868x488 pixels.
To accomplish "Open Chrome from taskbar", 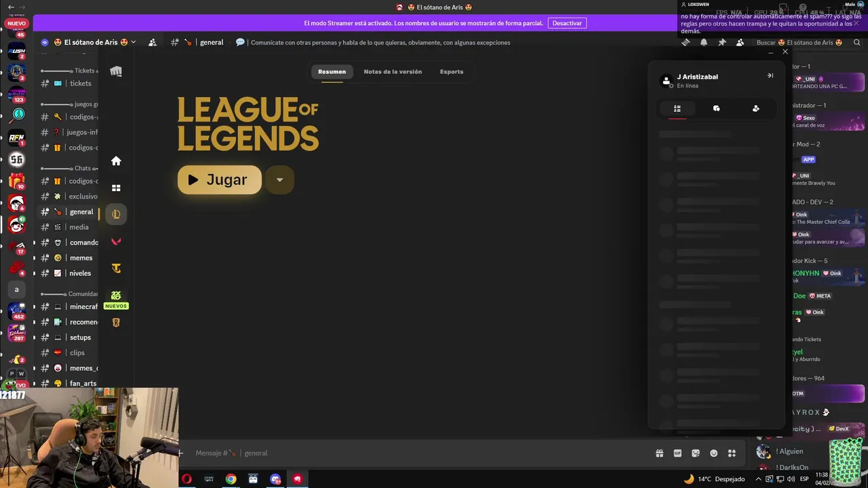I will click(x=231, y=479).
